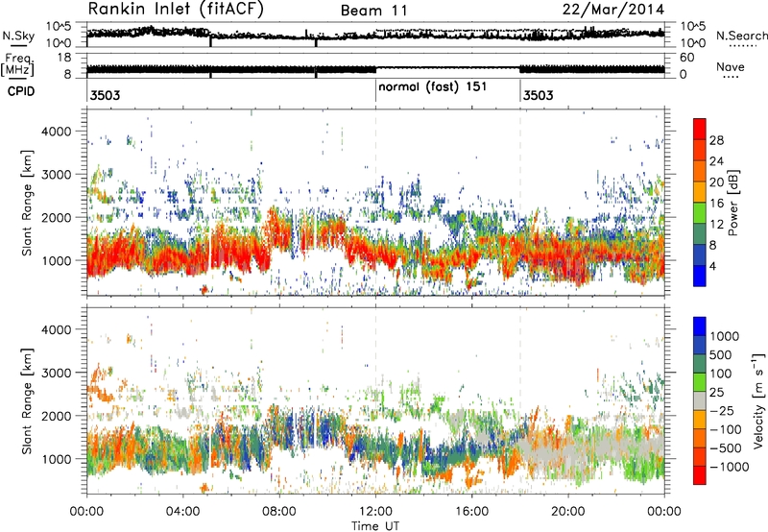Click the '22/Mar/2014' date text
This screenshot has width=768, height=532.
[613, 10]
